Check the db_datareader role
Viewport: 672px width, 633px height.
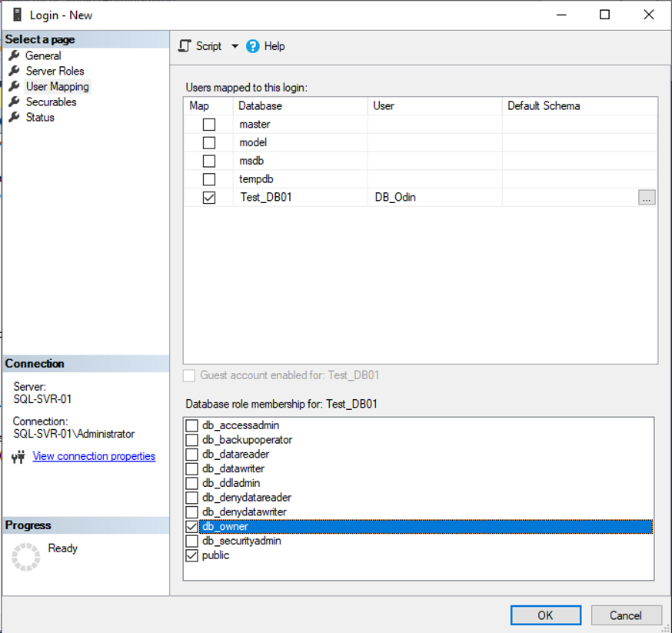pos(191,455)
